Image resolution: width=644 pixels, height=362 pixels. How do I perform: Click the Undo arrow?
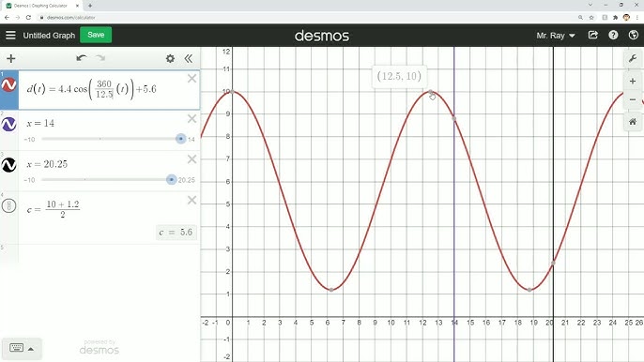pyautogui.click(x=82, y=58)
